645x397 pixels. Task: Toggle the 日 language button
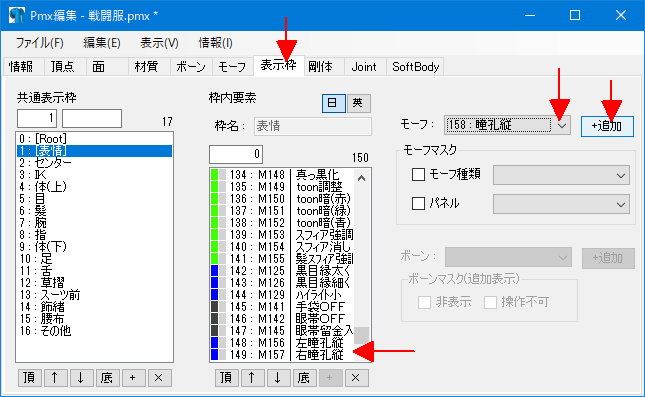coord(333,103)
